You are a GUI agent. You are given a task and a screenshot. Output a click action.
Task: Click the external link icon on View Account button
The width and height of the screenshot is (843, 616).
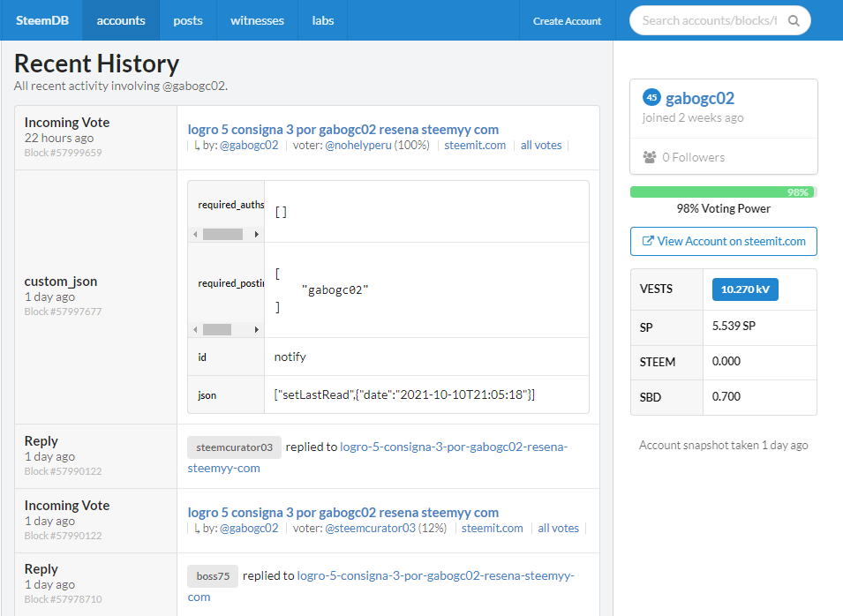648,241
